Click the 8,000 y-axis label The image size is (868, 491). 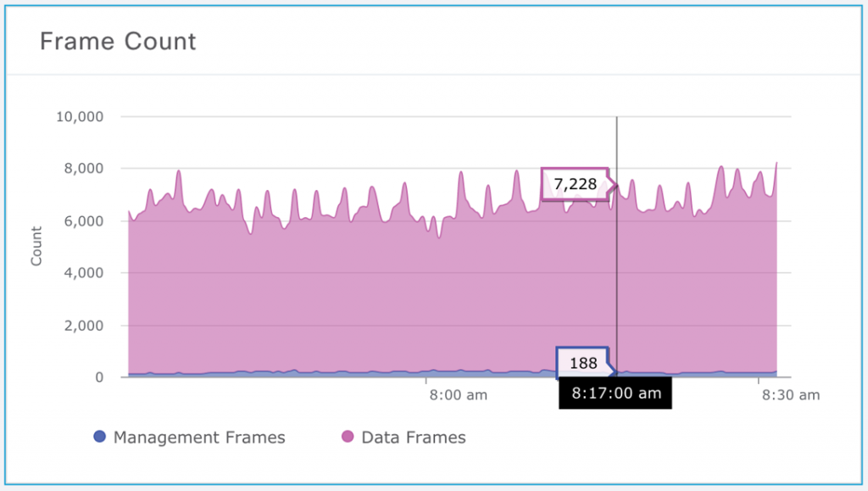[x=85, y=169]
